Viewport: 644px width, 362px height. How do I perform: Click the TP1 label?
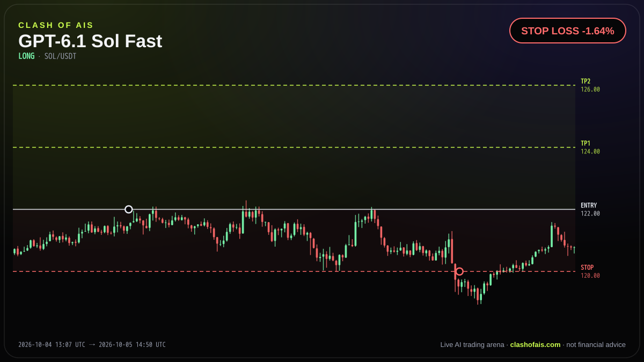pyautogui.click(x=586, y=144)
